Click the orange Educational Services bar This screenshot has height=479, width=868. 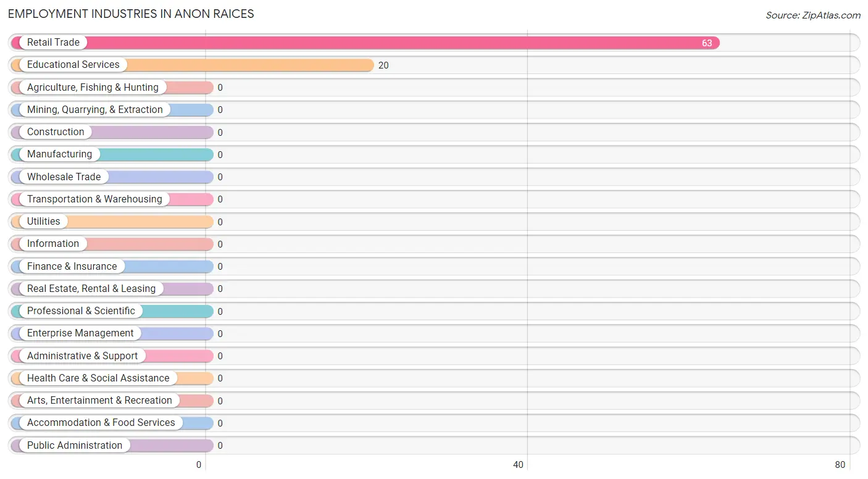tap(193, 65)
